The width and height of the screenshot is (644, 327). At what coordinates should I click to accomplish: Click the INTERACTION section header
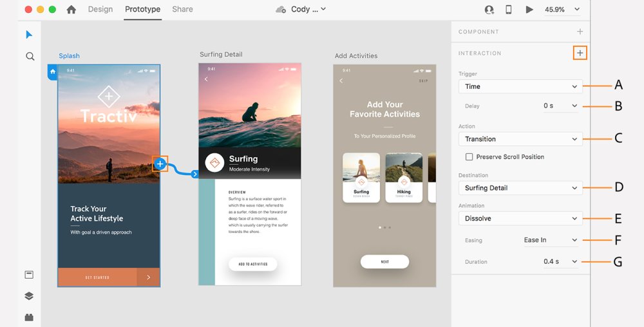click(x=480, y=53)
